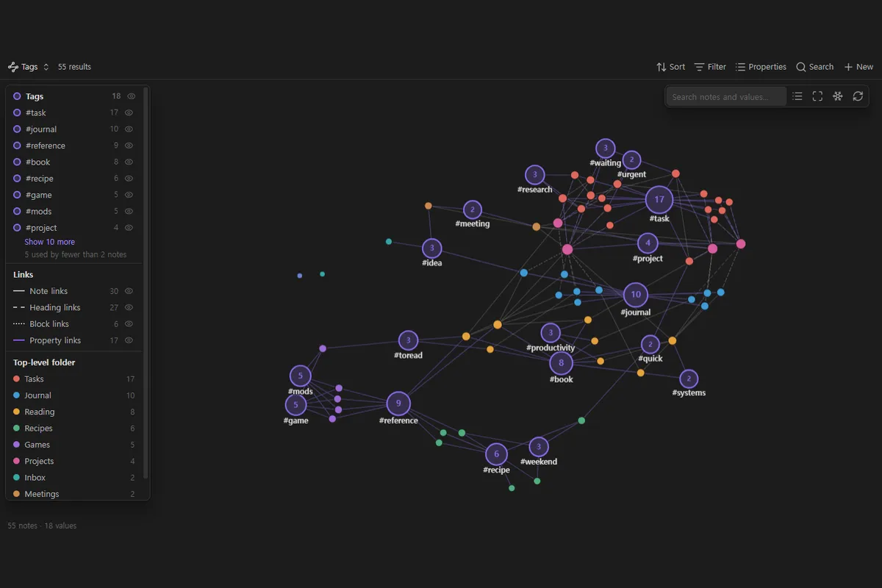Viewport: 882px width, 588px height.
Task: Click the #waiting graph node
Action: 605,148
